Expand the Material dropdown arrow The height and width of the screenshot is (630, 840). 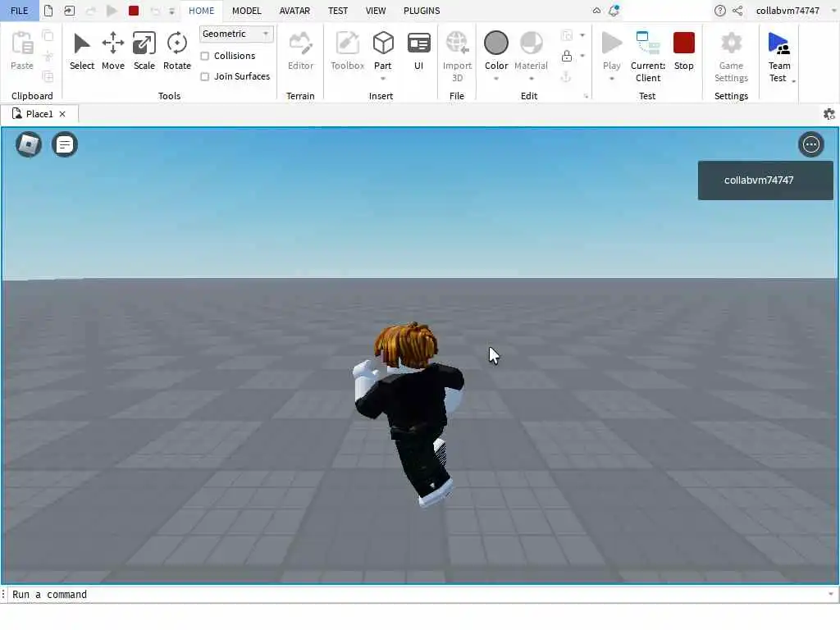[x=531, y=79]
